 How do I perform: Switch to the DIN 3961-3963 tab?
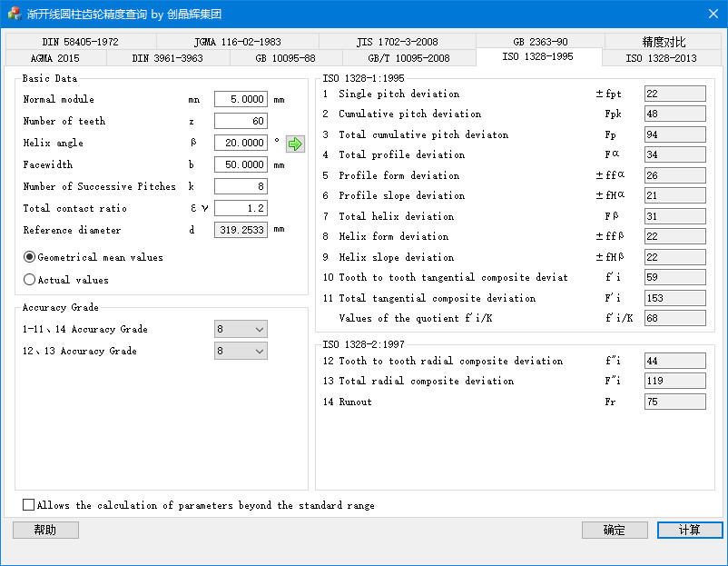pos(168,58)
